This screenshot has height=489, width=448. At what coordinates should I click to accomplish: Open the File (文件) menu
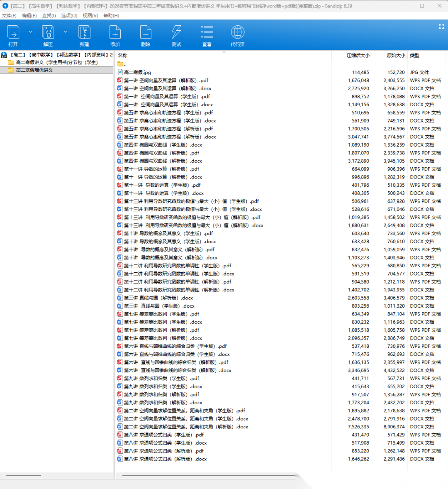pos(9,16)
